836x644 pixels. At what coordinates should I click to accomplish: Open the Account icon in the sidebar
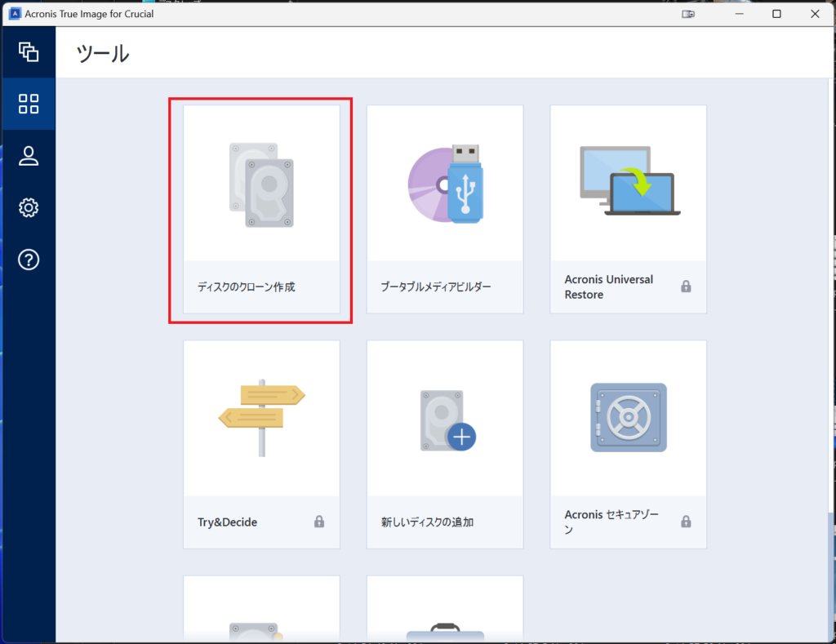coord(29,156)
